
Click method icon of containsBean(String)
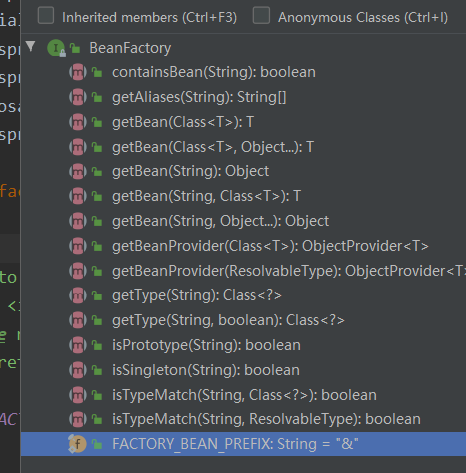(x=78, y=72)
